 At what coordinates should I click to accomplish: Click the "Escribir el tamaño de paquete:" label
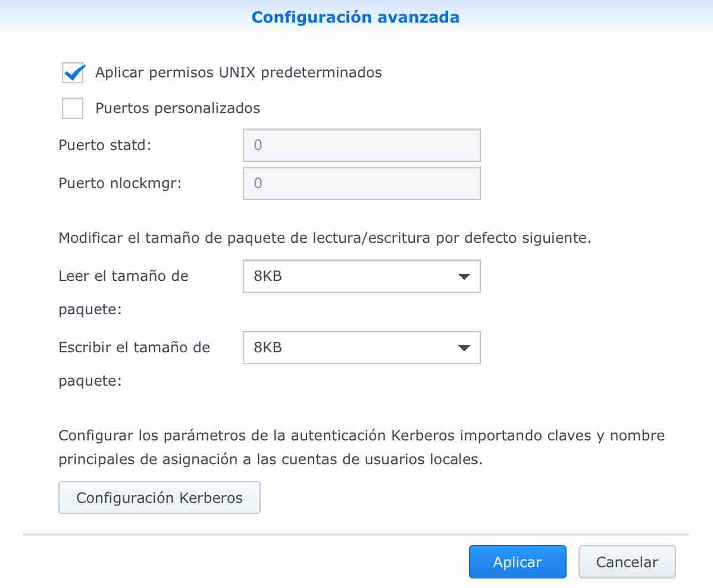134,348
